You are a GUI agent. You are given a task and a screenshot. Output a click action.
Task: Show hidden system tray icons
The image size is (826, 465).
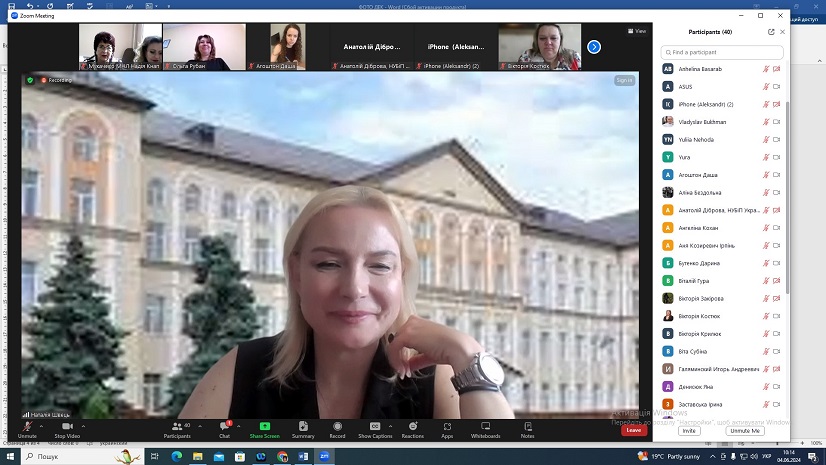coord(713,457)
